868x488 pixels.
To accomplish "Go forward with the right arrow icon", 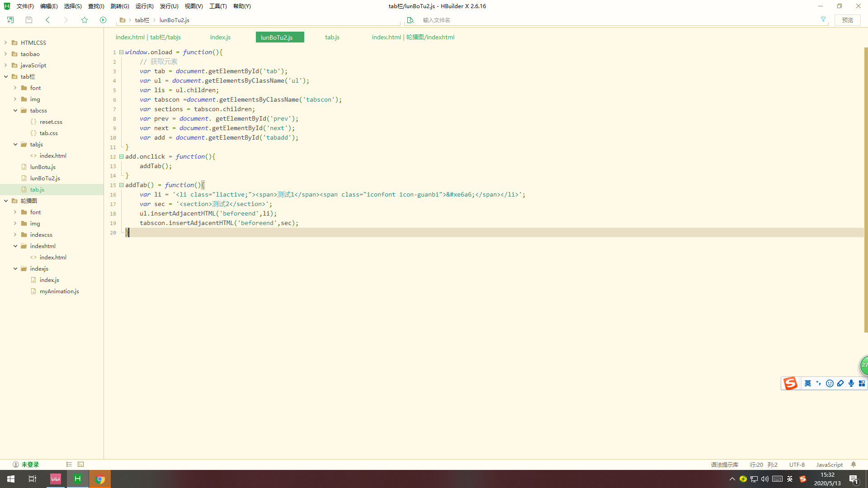I will 66,20.
